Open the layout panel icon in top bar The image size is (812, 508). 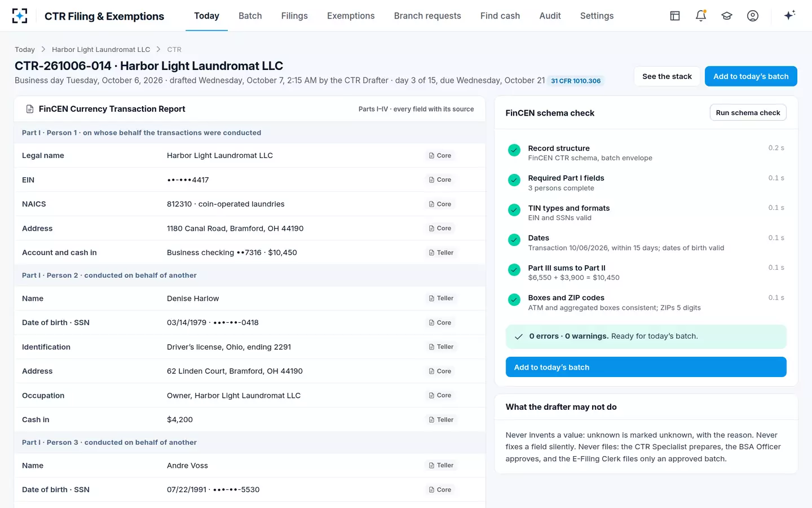pos(675,16)
